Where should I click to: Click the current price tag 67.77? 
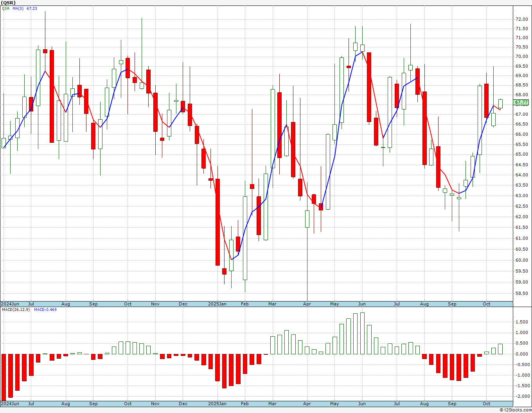pyautogui.click(x=521, y=102)
